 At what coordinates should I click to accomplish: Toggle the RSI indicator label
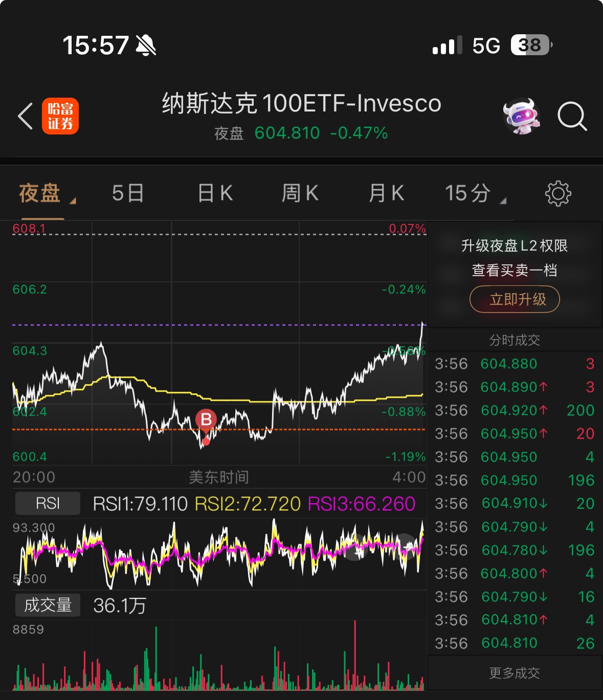48,504
